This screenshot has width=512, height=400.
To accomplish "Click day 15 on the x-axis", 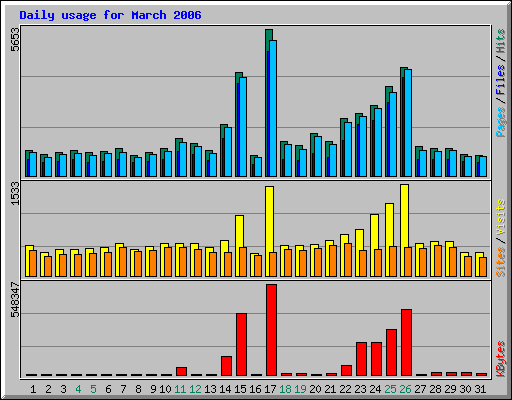I will (240, 389).
